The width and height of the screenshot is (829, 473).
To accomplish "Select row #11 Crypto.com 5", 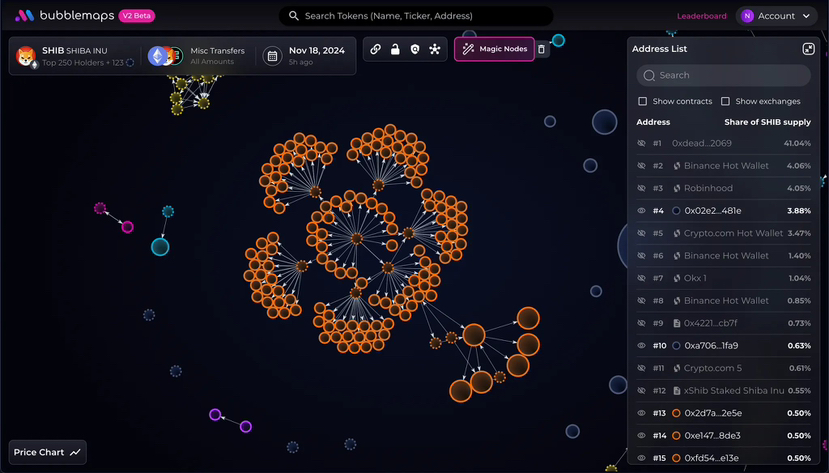I will (x=723, y=368).
